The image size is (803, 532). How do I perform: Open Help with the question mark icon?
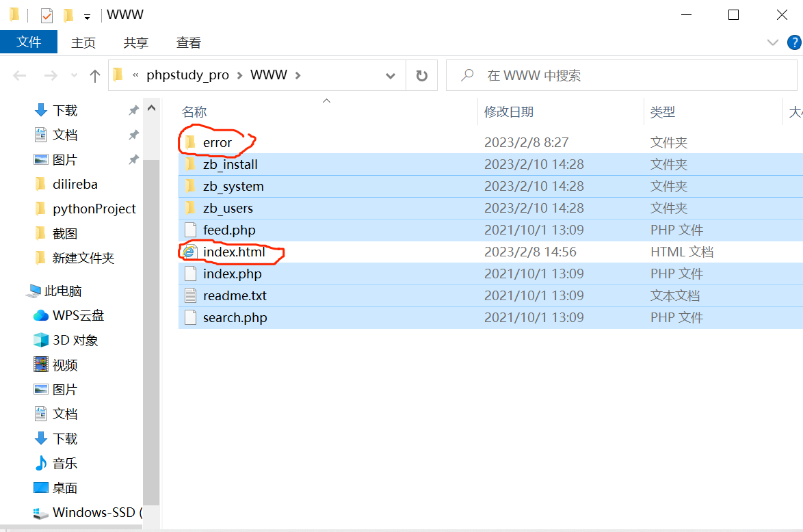click(x=794, y=42)
